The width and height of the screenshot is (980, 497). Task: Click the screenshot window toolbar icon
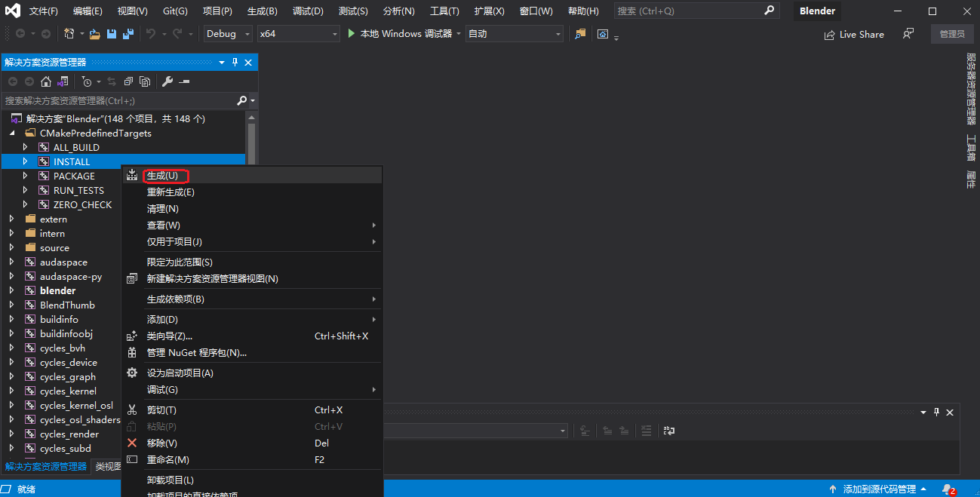(603, 34)
